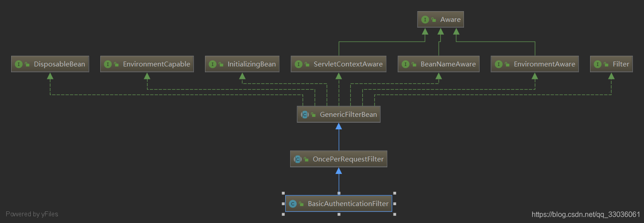Click the BasicAuthenticationFilter label text
The height and width of the screenshot is (223, 644).
348,204
